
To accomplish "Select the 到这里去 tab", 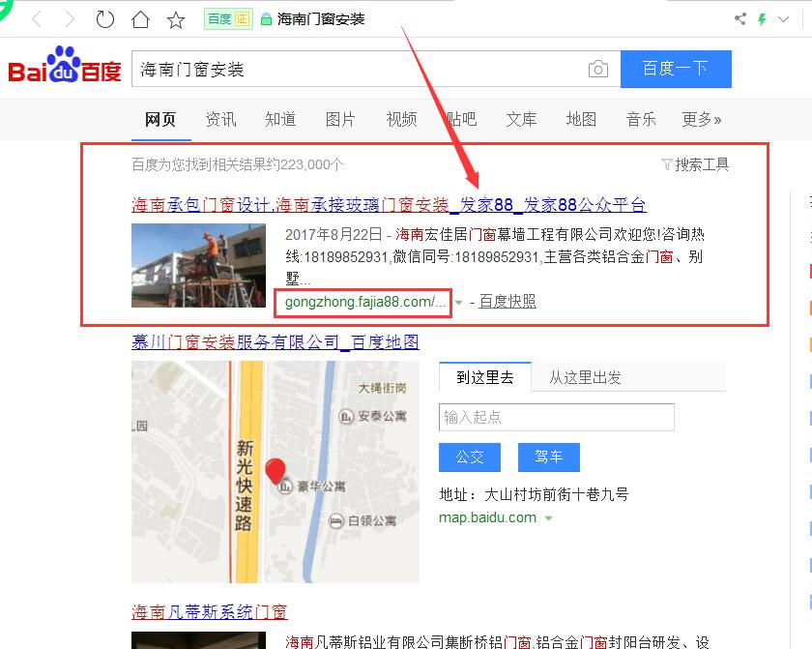I will tap(484, 377).
